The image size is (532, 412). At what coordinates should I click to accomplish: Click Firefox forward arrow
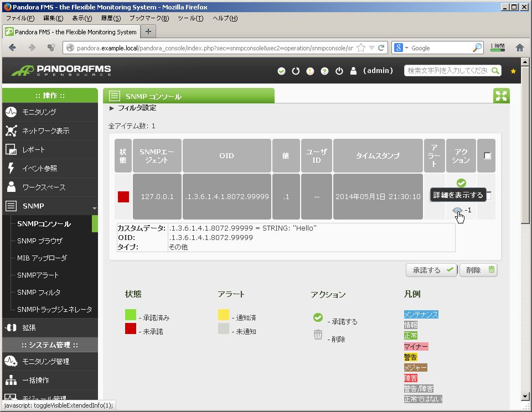(x=32, y=48)
